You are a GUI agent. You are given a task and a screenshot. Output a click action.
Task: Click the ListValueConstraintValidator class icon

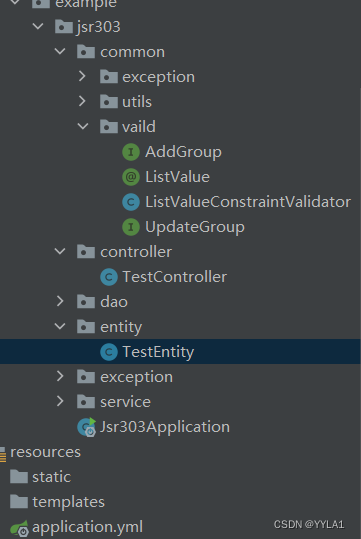pyautogui.click(x=131, y=202)
